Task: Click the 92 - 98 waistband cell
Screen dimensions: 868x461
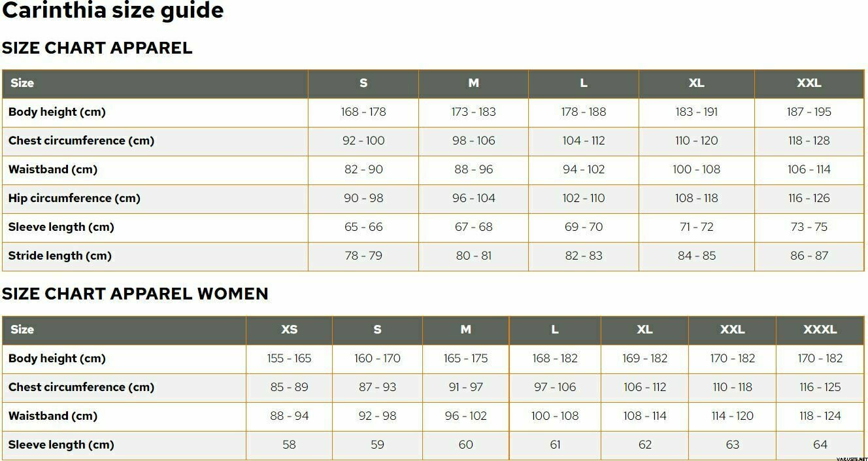Action: click(377, 416)
